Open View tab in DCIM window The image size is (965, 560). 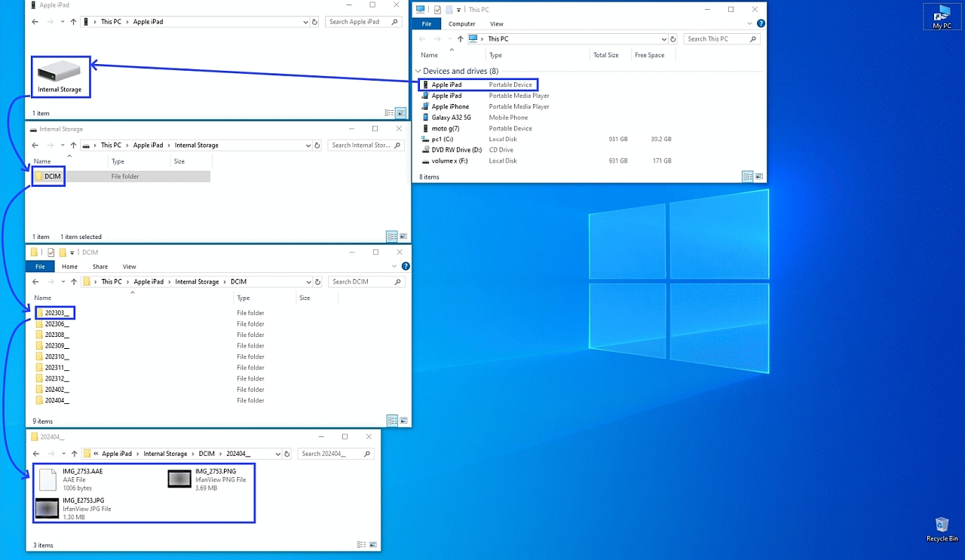point(130,267)
